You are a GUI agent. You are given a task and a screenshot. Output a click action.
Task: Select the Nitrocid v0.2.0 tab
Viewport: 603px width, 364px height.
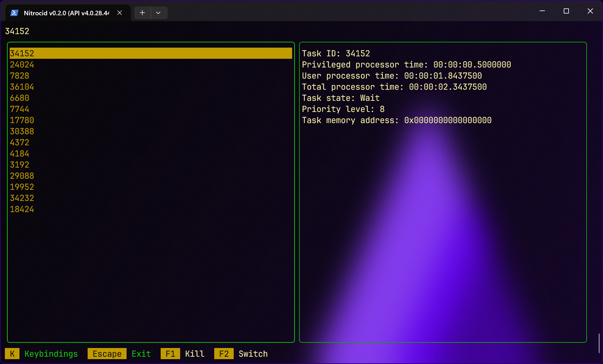coord(66,13)
